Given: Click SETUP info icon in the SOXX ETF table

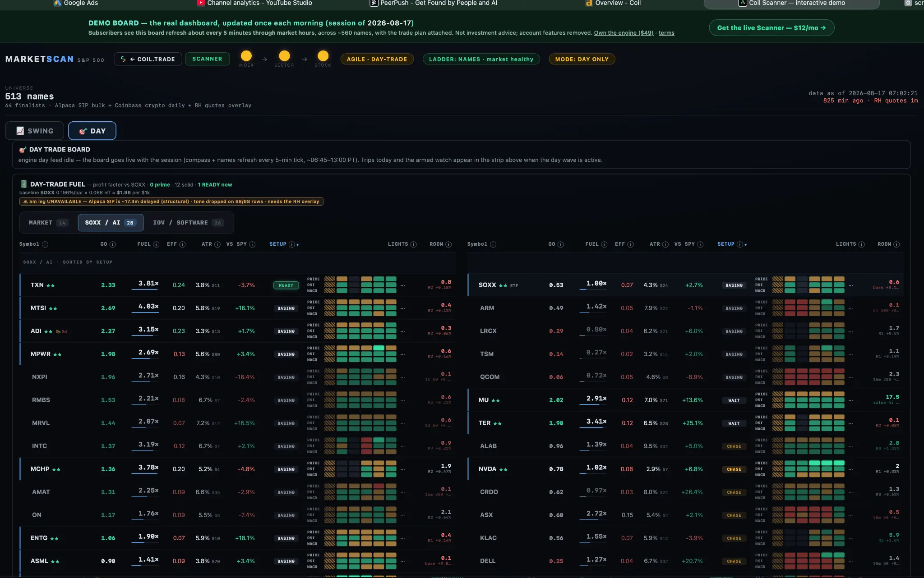Looking at the screenshot, I should pos(740,244).
